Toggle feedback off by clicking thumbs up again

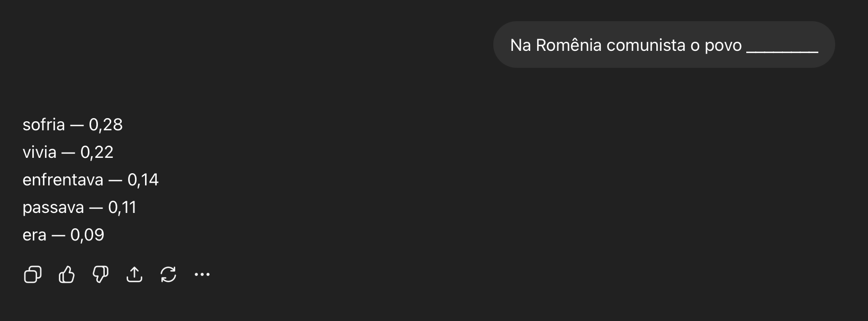[x=66, y=274]
